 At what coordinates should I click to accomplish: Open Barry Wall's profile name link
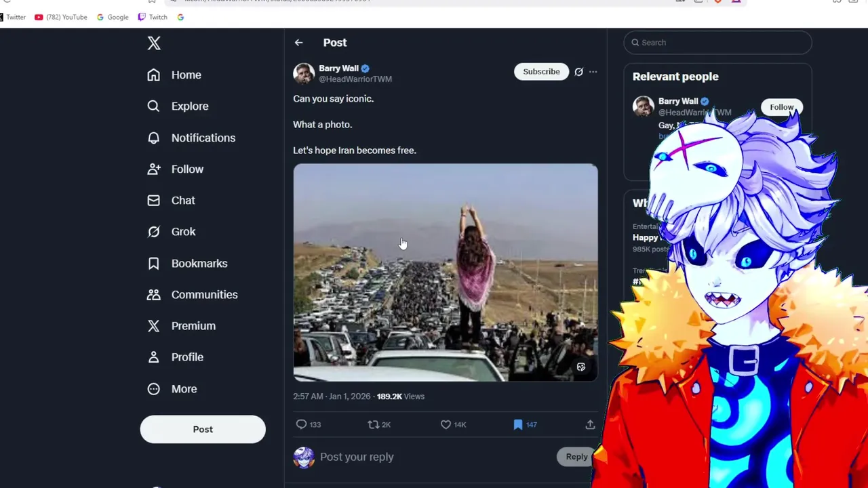pyautogui.click(x=338, y=68)
